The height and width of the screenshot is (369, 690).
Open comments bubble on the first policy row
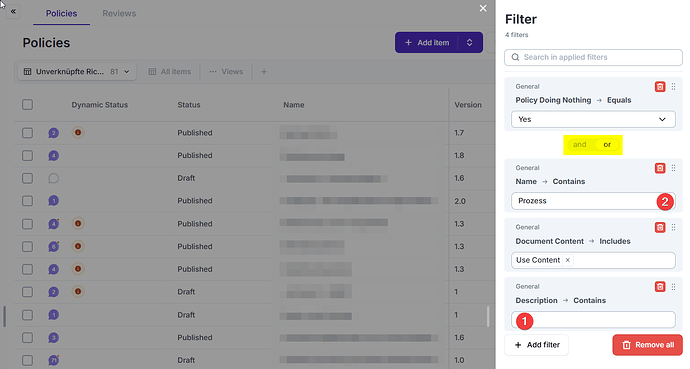pyautogui.click(x=53, y=133)
